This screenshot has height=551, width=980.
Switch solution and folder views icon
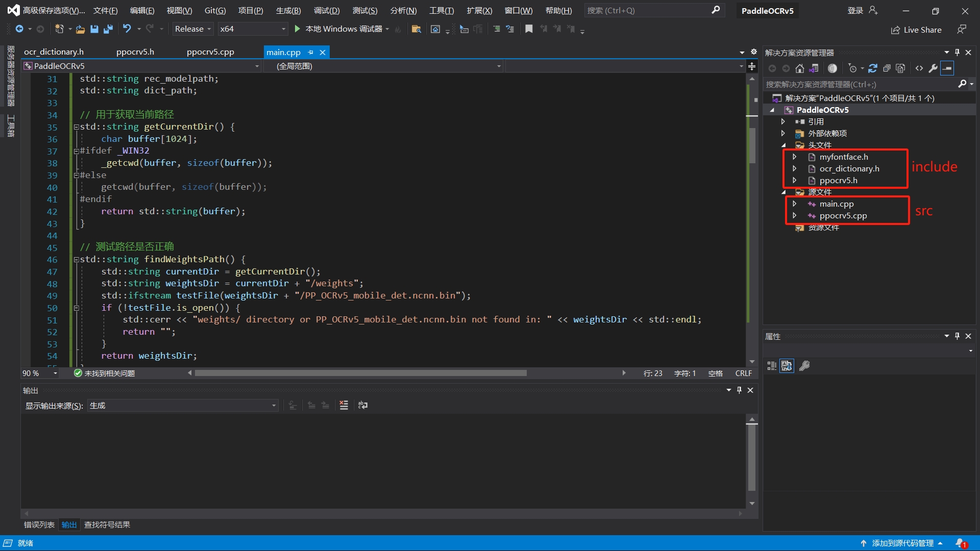pyautogui.click(x=814, y=68)
